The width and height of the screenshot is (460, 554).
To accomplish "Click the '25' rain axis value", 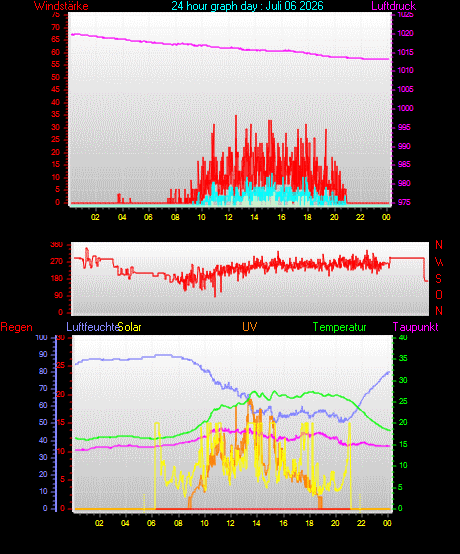I will [61, 366].
